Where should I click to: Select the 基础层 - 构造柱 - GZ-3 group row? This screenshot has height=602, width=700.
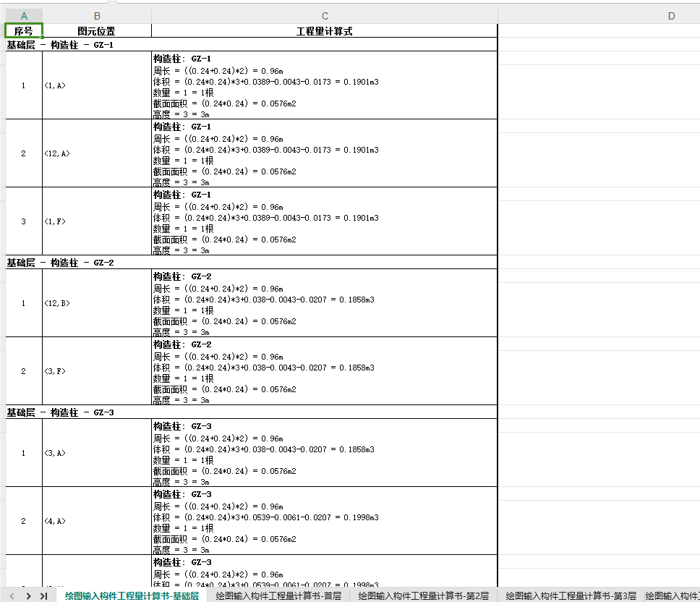pos(252,412)
